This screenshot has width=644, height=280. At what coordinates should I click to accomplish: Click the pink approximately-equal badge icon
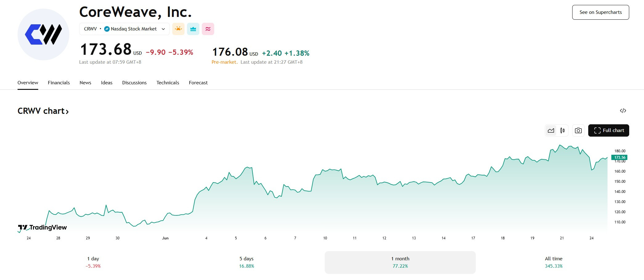[208, 29]
